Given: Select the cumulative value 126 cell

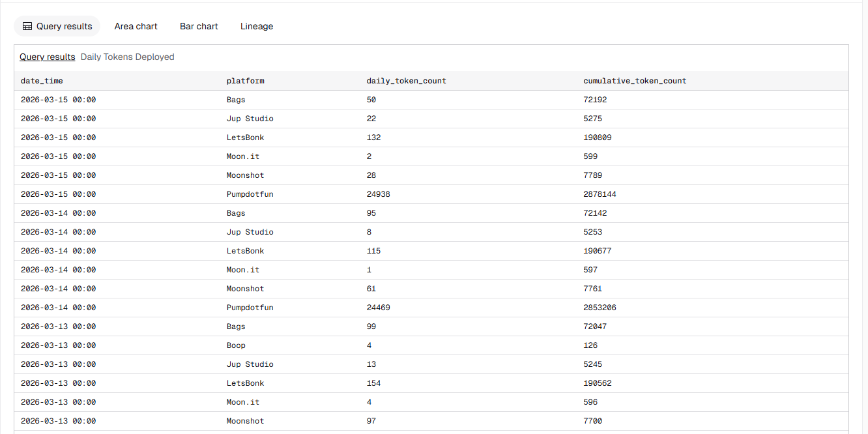Looking at the screenshot, I should tap(590, 345).
